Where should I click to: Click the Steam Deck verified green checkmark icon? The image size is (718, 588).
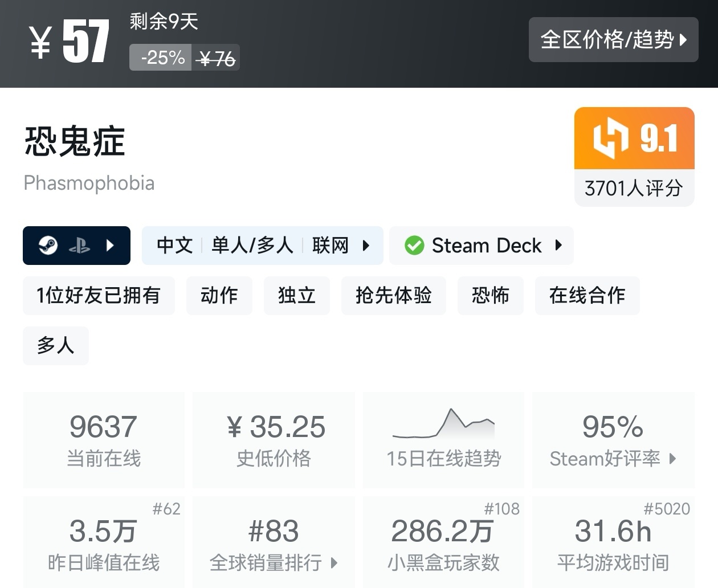click(x=415, y=246)
